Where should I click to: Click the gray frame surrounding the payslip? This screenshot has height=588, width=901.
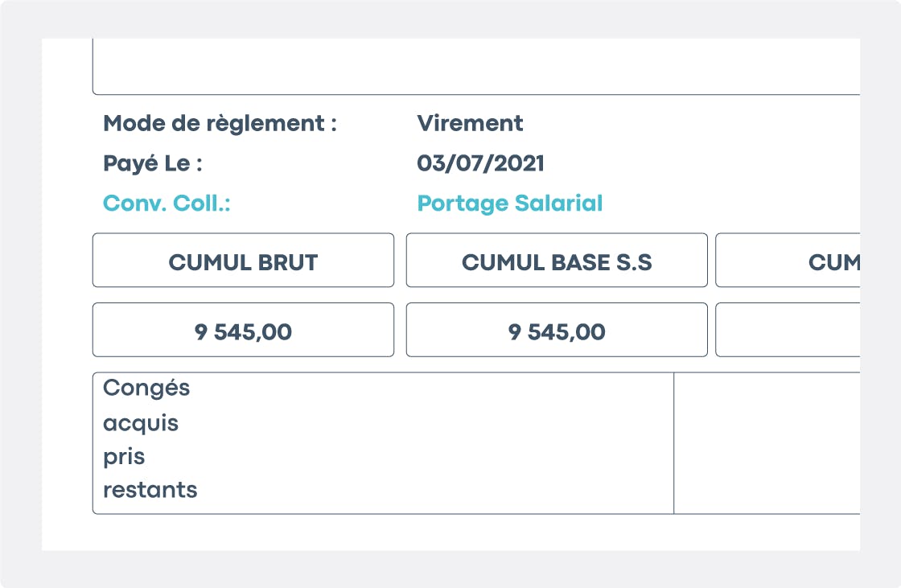(x=20, y=294)
